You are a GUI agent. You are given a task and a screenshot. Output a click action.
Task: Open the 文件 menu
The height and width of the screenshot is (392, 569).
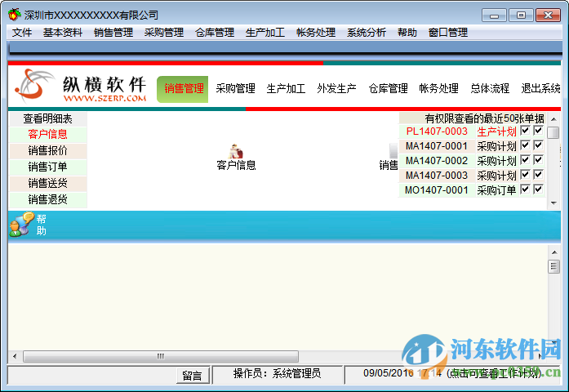click(x=22, y=33)
